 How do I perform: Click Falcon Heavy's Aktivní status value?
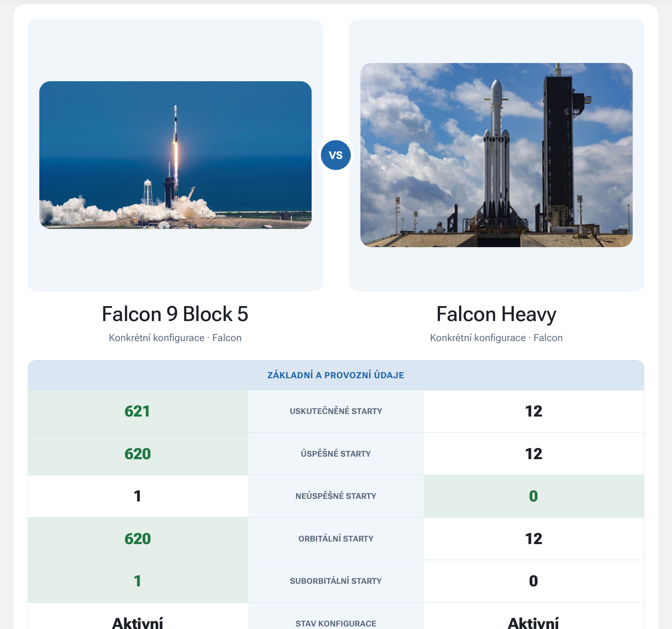point(534,622)
